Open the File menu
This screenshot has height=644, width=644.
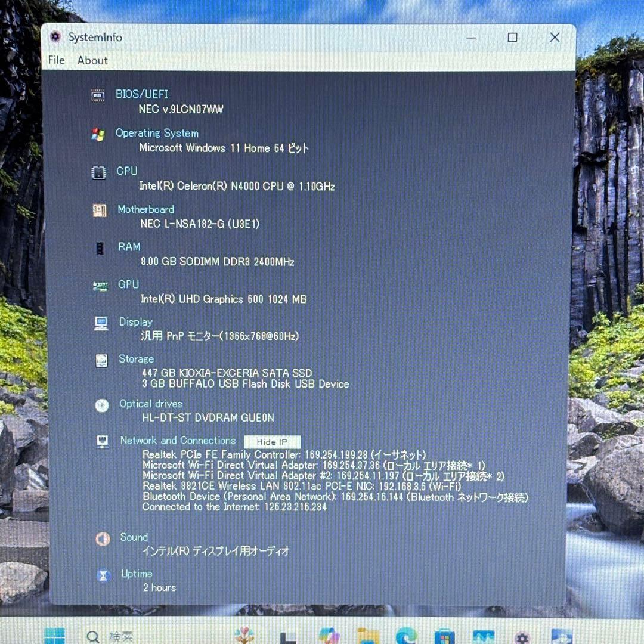[55, 60]
